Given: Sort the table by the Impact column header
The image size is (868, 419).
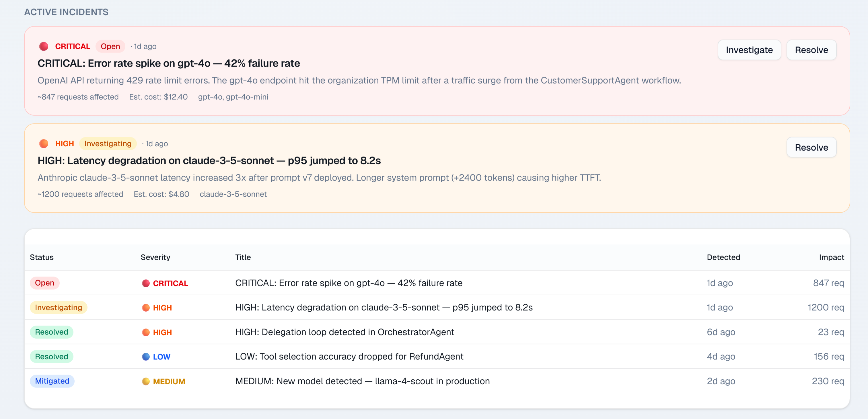Looking at the screenshot, I should pyautogui.click(x=832, y=257).
